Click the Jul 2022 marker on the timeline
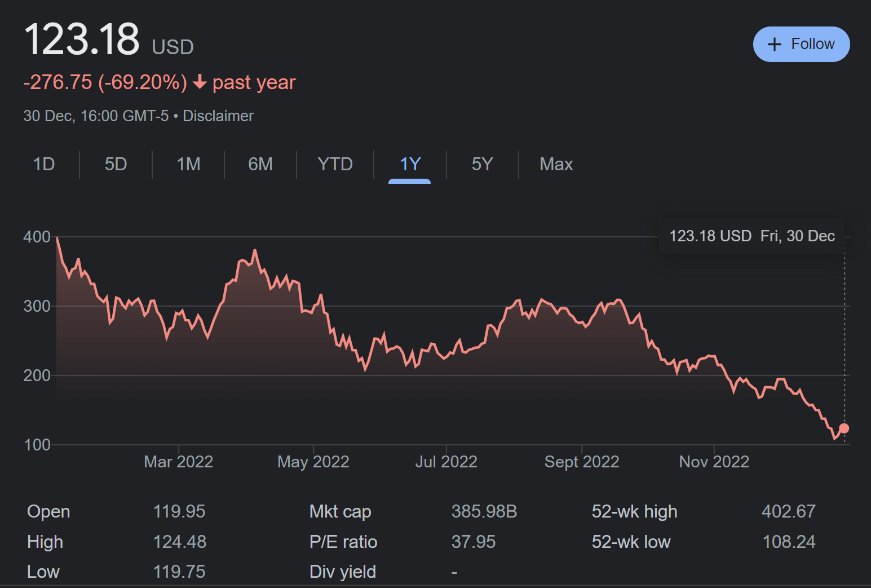Screen dimensions: 871x588 (446, 462)
